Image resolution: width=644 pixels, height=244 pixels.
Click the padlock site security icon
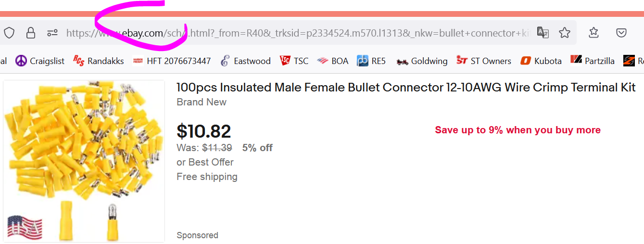tap(31, 33)
